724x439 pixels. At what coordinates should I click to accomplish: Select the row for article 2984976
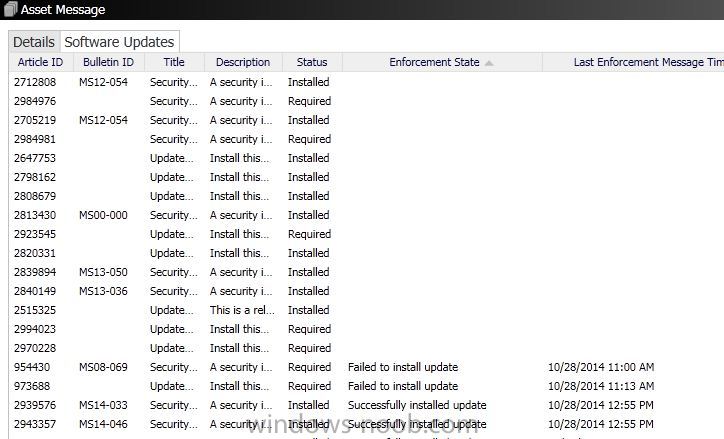tap(367, 101)
